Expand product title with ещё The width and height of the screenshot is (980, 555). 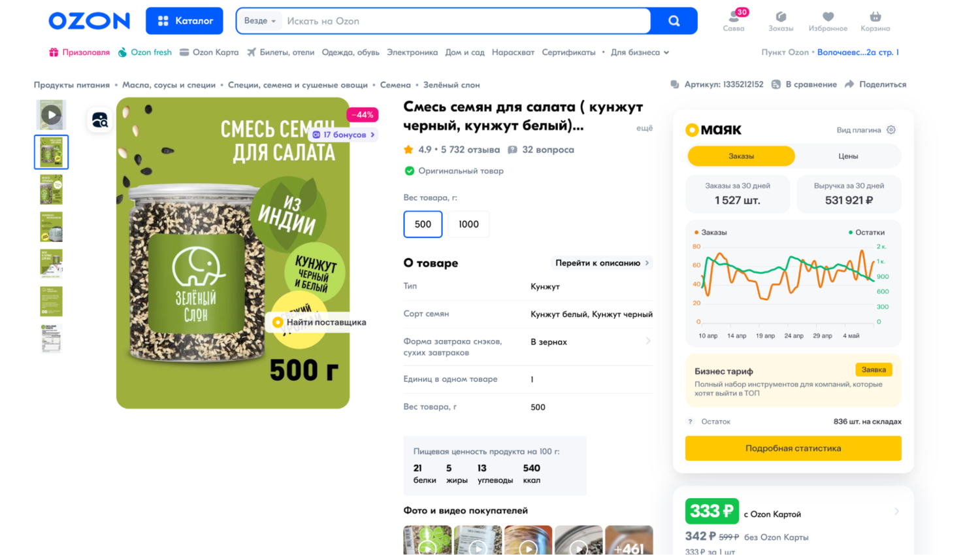[x=644, y=128]
